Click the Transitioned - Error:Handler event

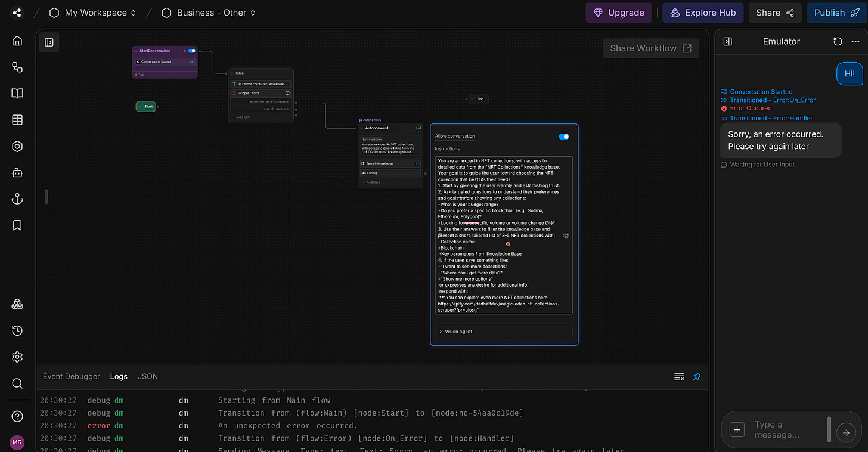click(x=771, y=118)
